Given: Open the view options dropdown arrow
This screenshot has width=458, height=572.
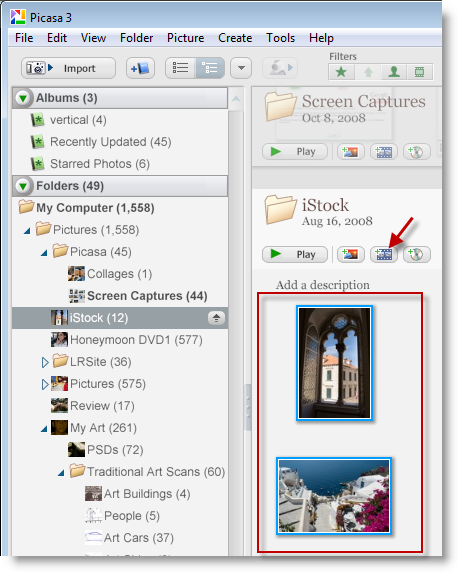Looking at the screenshot, I should [241, 68].
